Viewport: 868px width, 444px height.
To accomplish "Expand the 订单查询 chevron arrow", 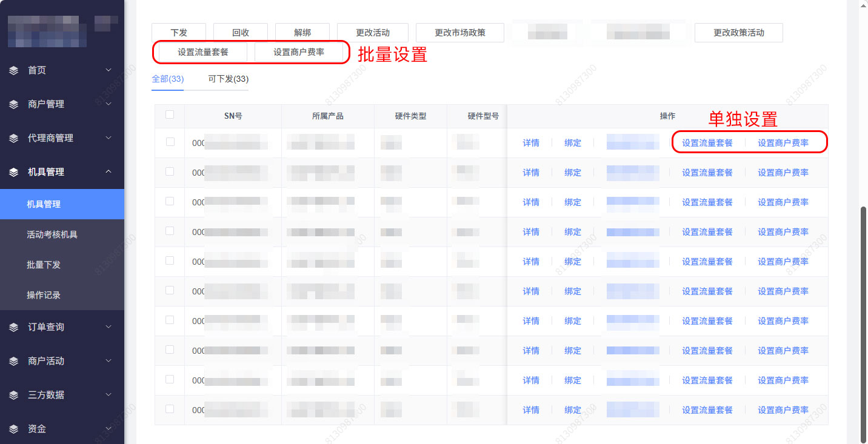I will 109,327.
